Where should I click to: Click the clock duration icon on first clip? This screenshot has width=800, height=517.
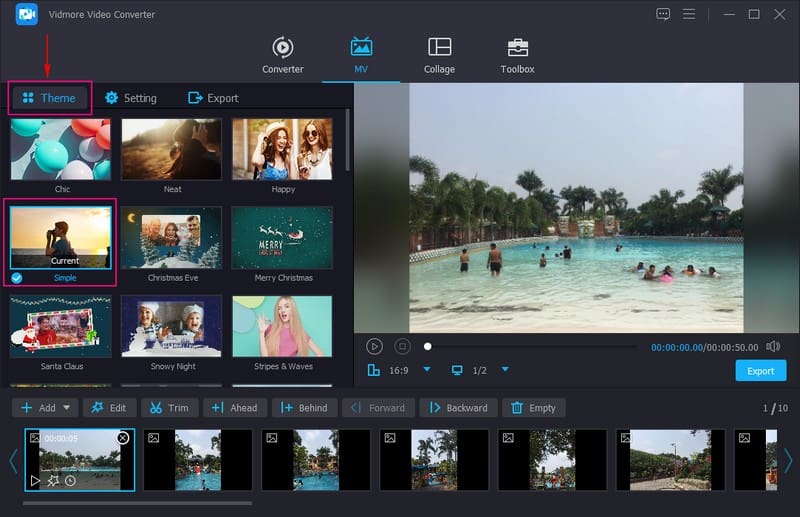[71, 481]
